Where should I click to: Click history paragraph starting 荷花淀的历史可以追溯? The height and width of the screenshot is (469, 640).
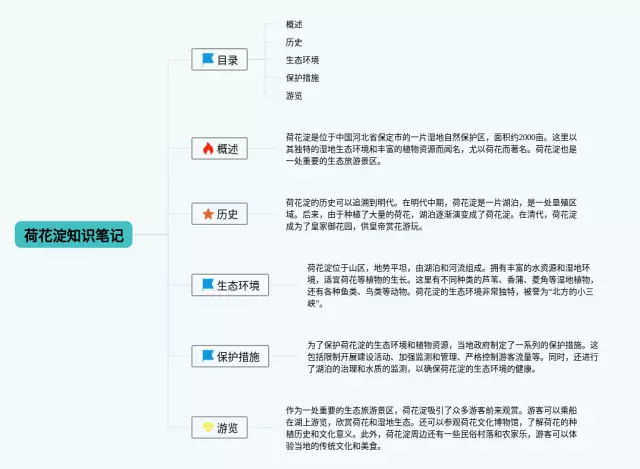click(x=431, y=214)
